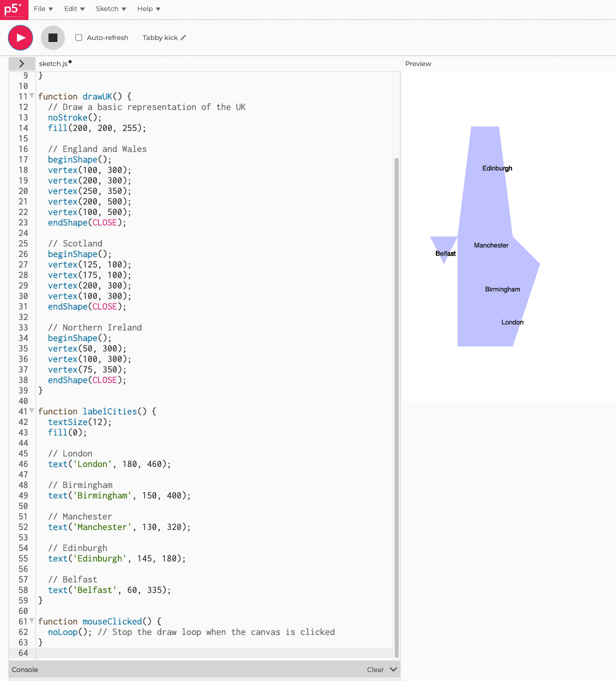The width and height of the screenshot is (616, 681).
Task: Click text('Edinburgh', 145, 180) line
Action: [117, 558]
